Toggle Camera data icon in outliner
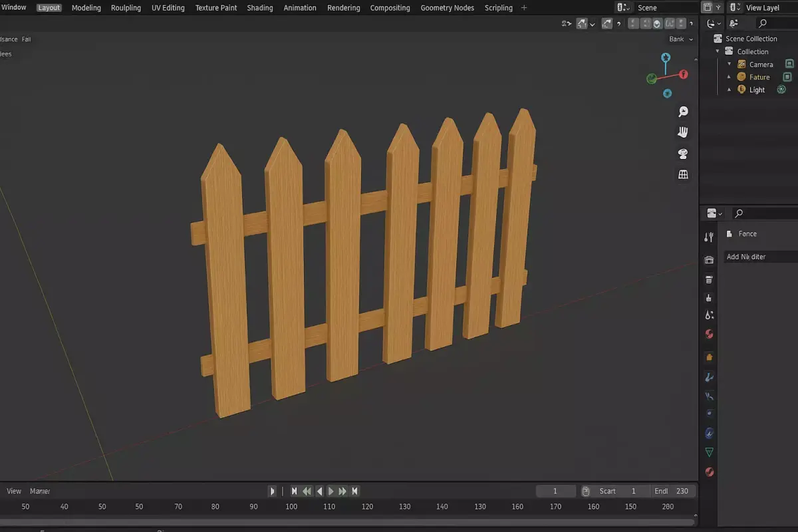This screenshot has width=798, height=532. tap(789, 64)
